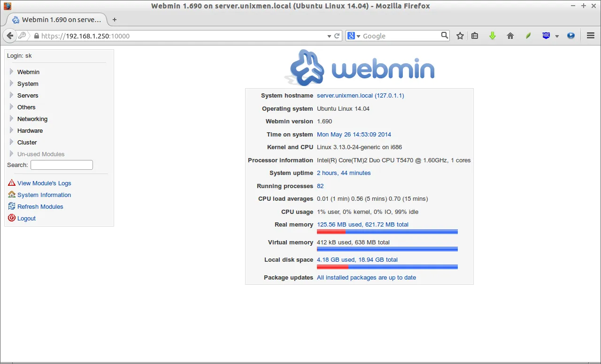
Task: Open the package updates link
Action: [x=366, y=277]
